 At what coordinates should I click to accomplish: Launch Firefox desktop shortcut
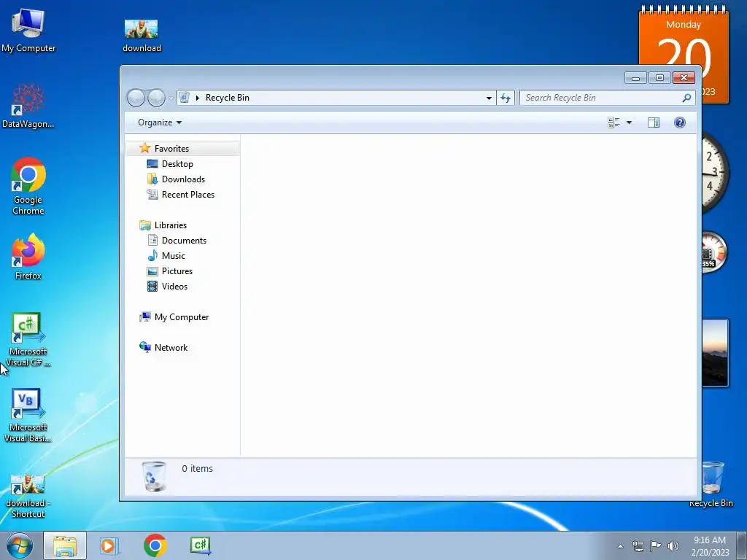[x=28, y=256]
